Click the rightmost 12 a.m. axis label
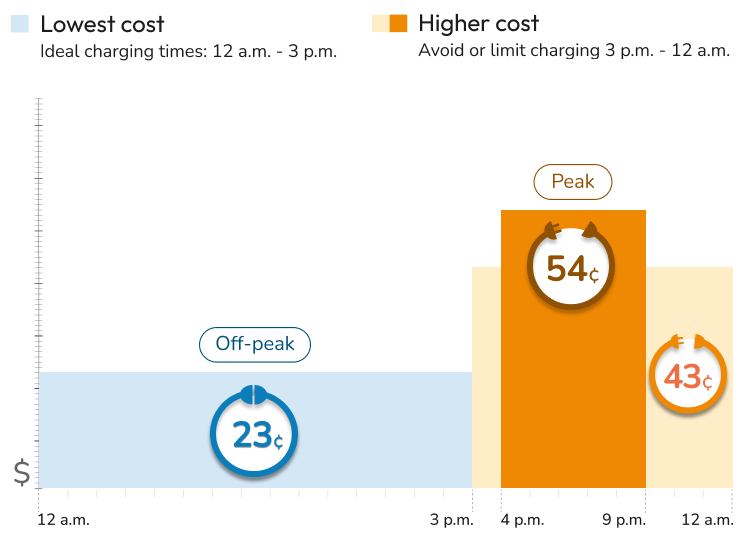The image size is (745, 545). tap(707, 519)
